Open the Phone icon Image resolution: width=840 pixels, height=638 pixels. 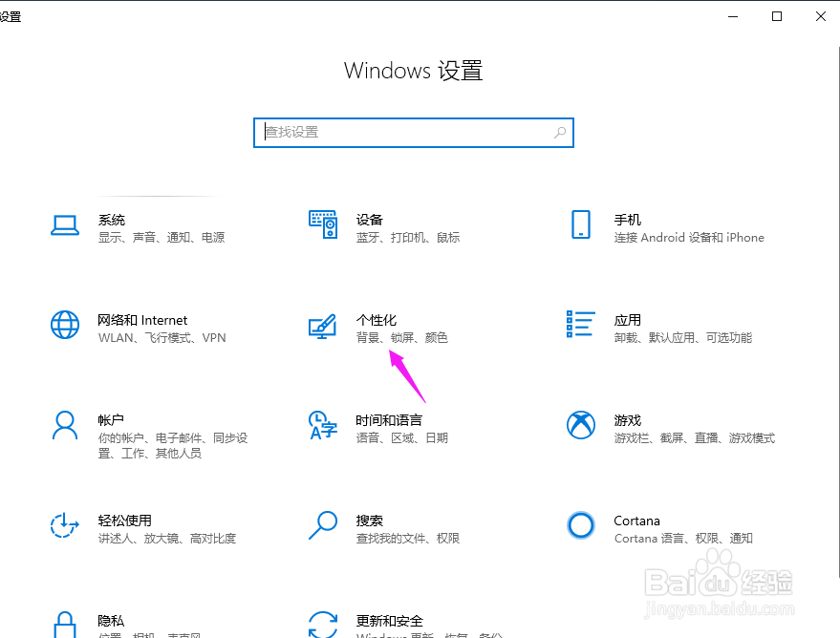(581, 224)
